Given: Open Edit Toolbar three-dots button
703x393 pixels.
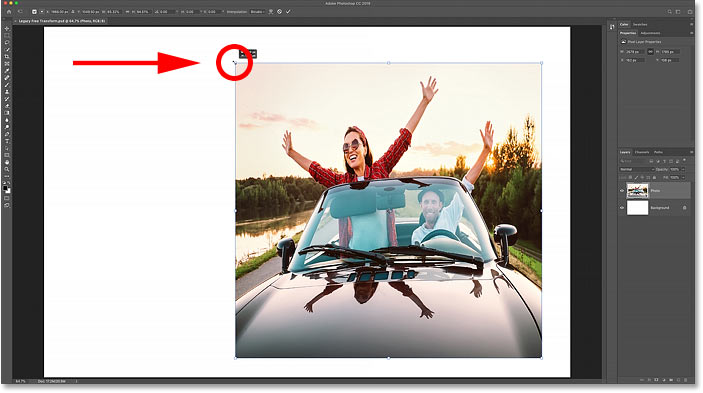Looking at the screenshot, I should tap(7, 176).
